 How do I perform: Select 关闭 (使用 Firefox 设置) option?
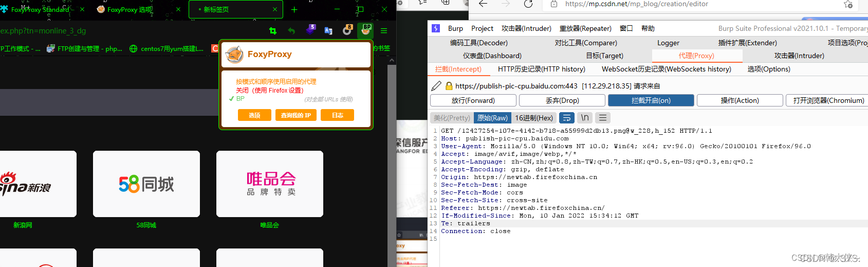click(270, 90)
